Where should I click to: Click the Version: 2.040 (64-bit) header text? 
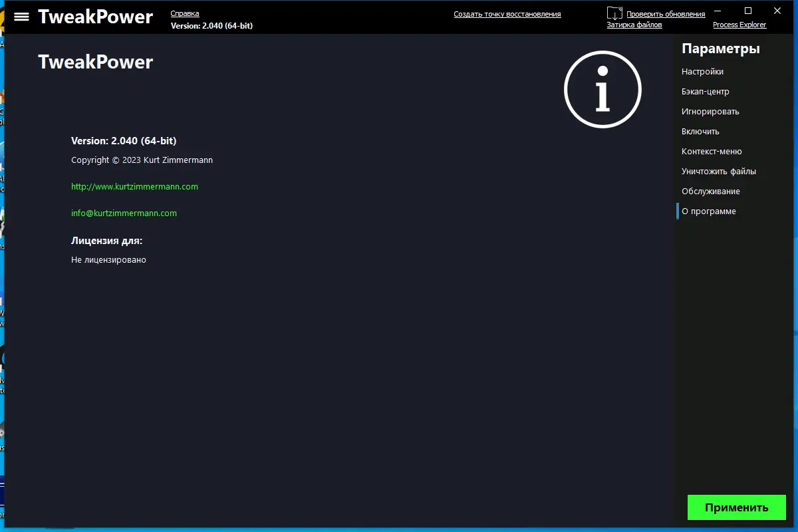click(x=211, y=26)
